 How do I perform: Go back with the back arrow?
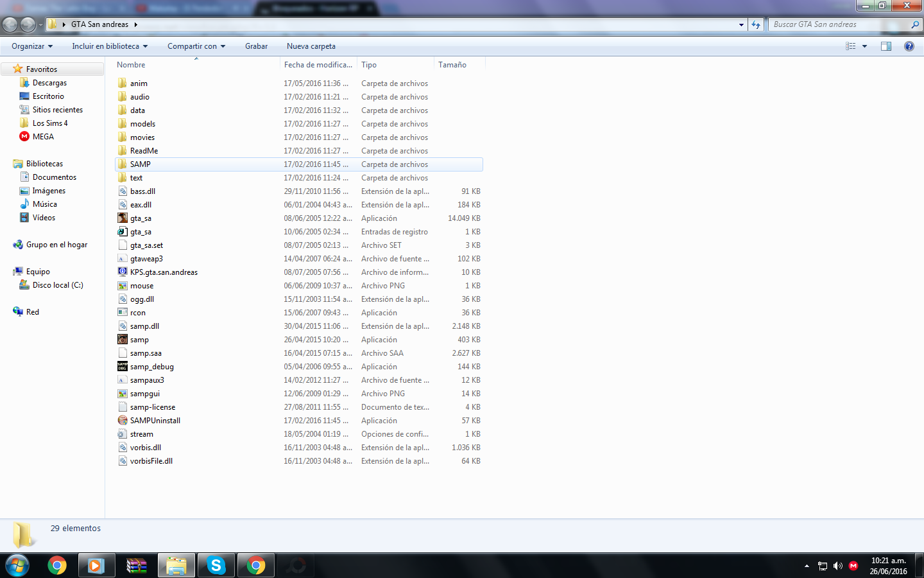[x=10, y=24]
